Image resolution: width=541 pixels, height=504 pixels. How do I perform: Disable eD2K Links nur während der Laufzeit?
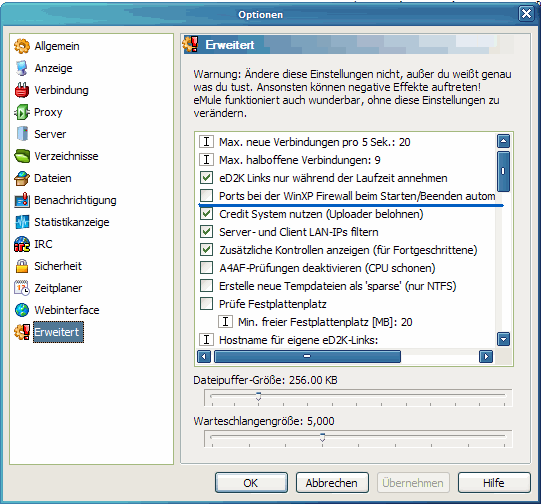click(206, 178)
